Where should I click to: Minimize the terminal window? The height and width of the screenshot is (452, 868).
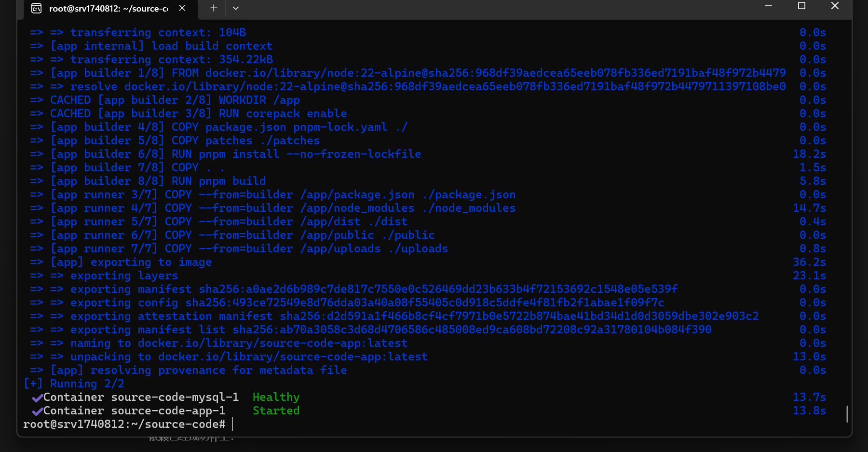pyautogui.click(x=769, y=6)
